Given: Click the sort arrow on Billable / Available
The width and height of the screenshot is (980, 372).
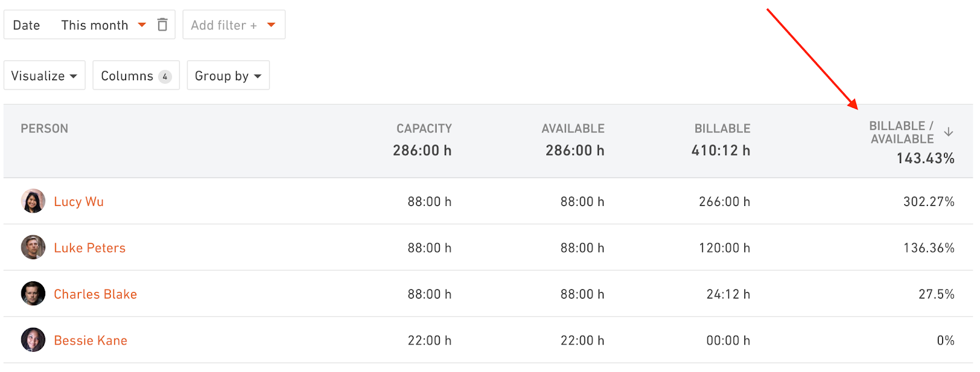Looking at the screenshot, I should [948, 132].
